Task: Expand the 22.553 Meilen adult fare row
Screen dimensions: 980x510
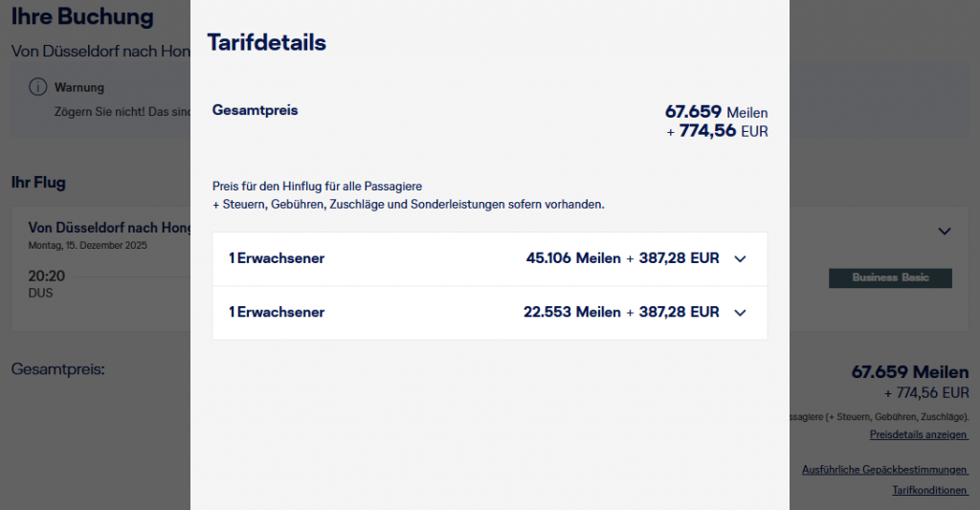Action: 739,312
